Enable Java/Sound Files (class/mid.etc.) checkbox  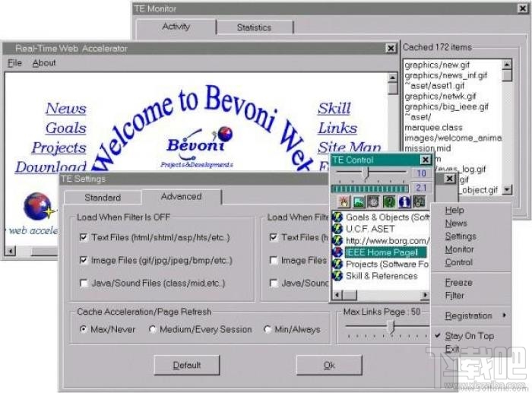coord(83,283)
